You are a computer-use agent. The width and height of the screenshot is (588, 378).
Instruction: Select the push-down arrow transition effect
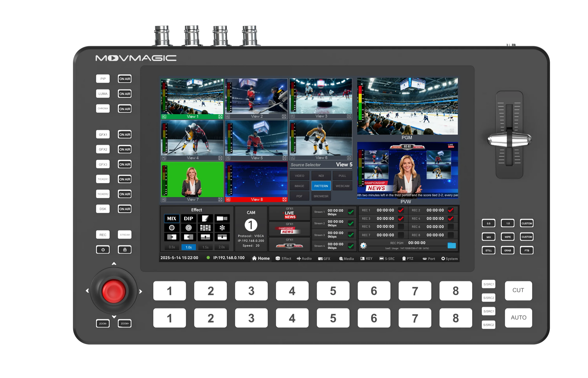tap(222, 237)
